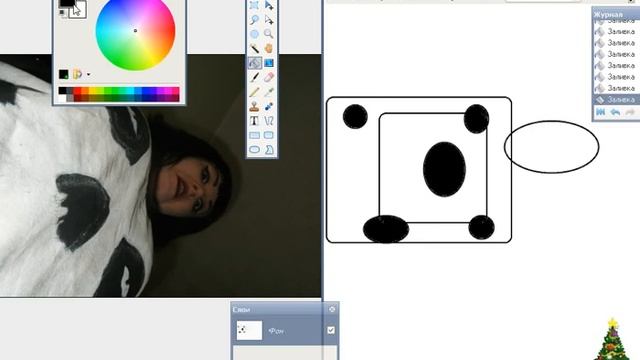
Task: Select the Pan hand tool
Action: click(269, 48)
